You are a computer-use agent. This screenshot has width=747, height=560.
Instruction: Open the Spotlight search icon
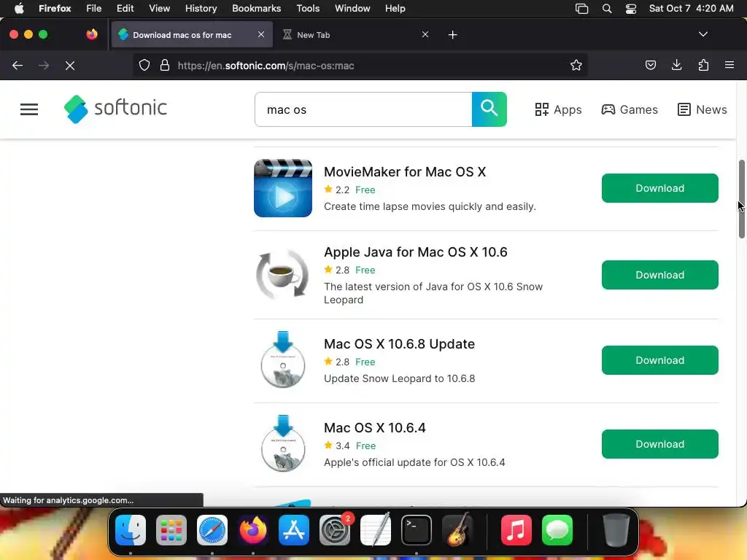tap(606, 9)
